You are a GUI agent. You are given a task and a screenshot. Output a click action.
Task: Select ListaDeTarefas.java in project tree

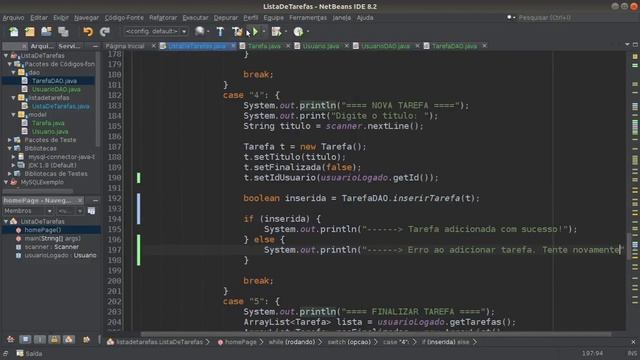tap(60, 106)
